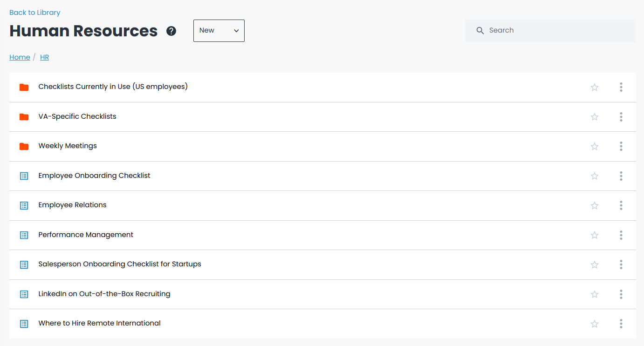Click the LinkedIn Recruiting checklist icon

24,294
